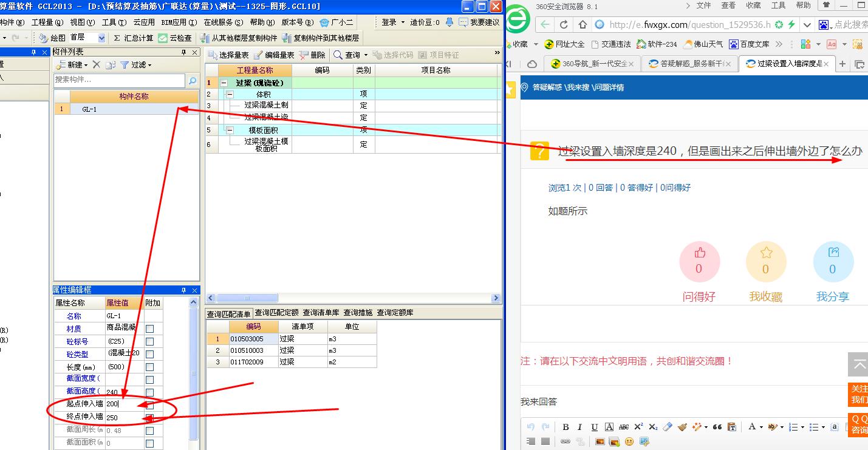Reload the page in 360 browser
This screenshot has height=450, width=868.
[564, 25]
